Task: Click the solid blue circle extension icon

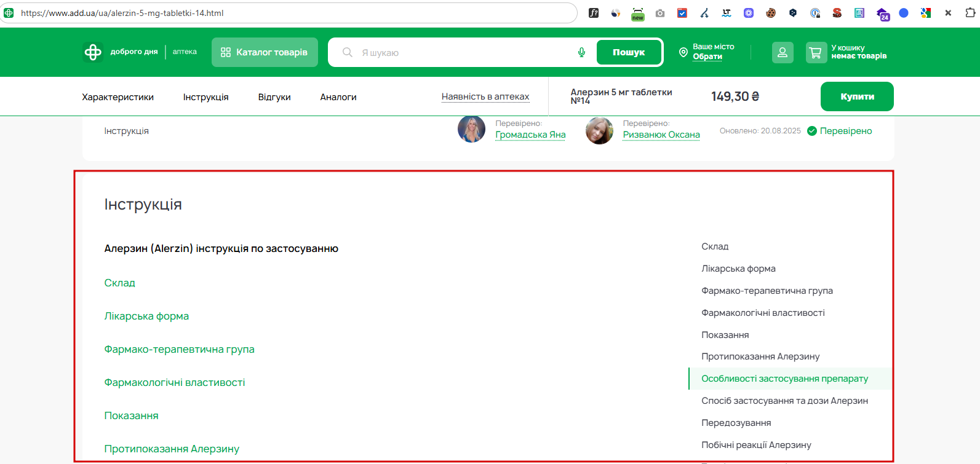Action: click(904, 13)
